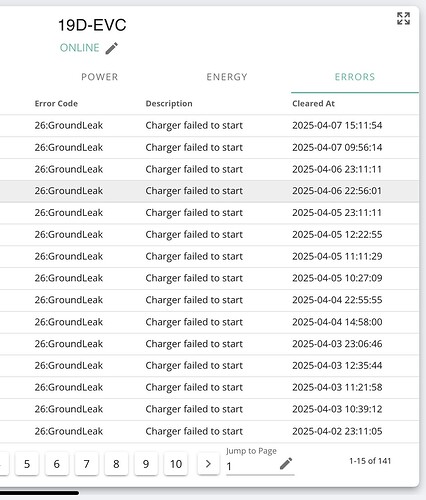Go to page 7
This screenshot has width=426, height=500.
click(x=86, y=464)
